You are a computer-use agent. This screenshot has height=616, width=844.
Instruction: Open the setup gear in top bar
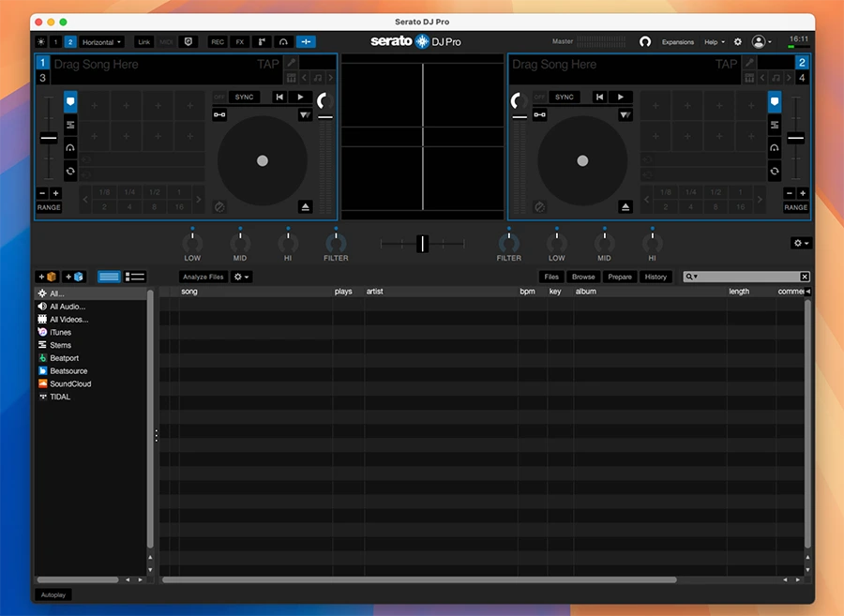pos(737,42)
